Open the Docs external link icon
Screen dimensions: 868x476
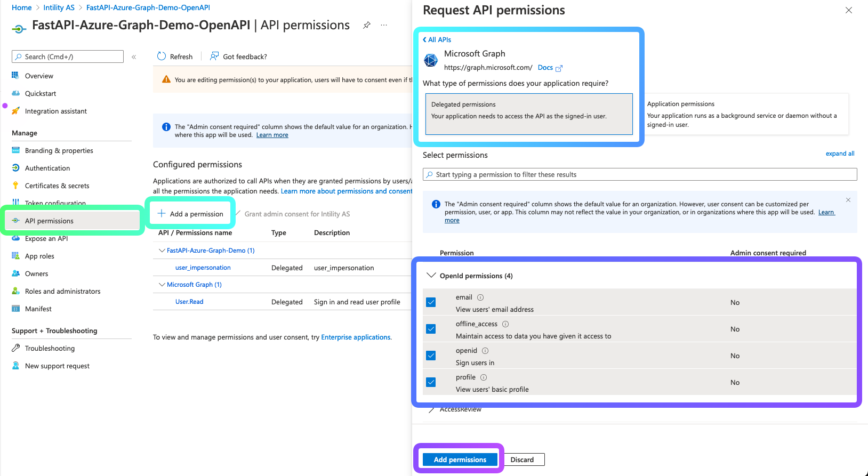[x=559, y=68]
